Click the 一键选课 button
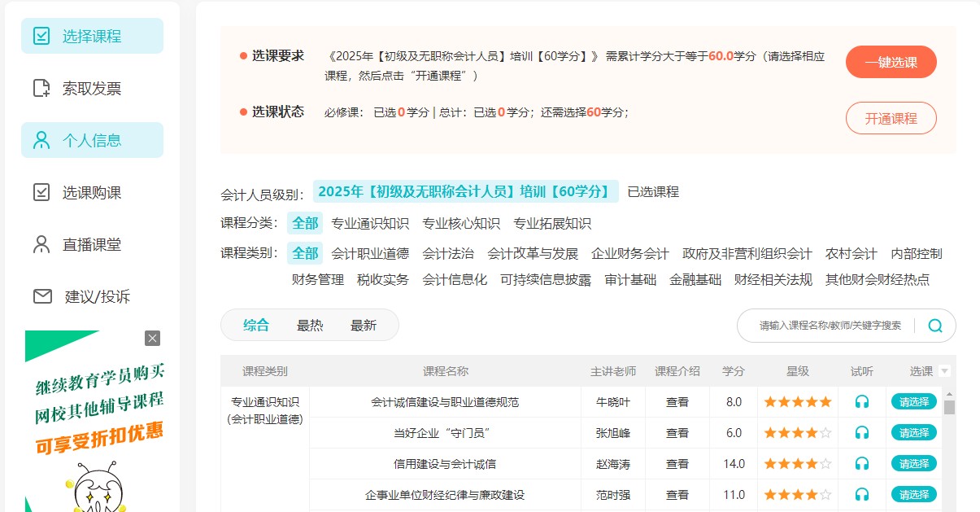980x512 pixels. (x=891, y=63)
